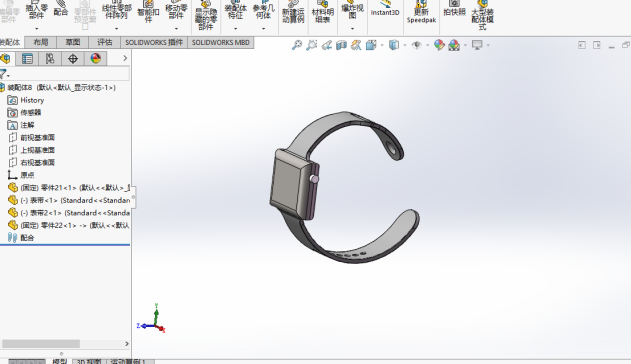Screen dimensions: 631x364
Task: Open the DimXpertManager crosshair tab
Action: click(x=73, y=59)
